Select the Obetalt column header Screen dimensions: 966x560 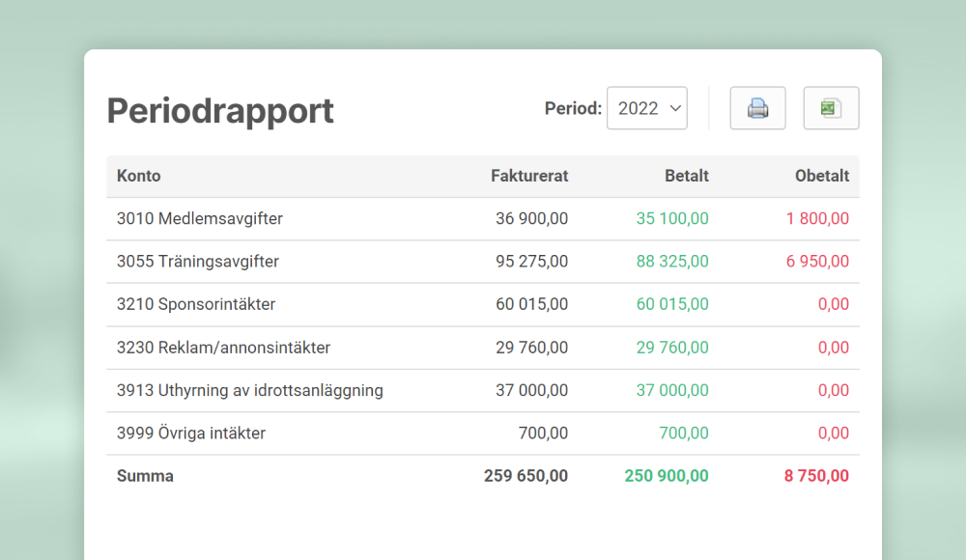(822, 176)
